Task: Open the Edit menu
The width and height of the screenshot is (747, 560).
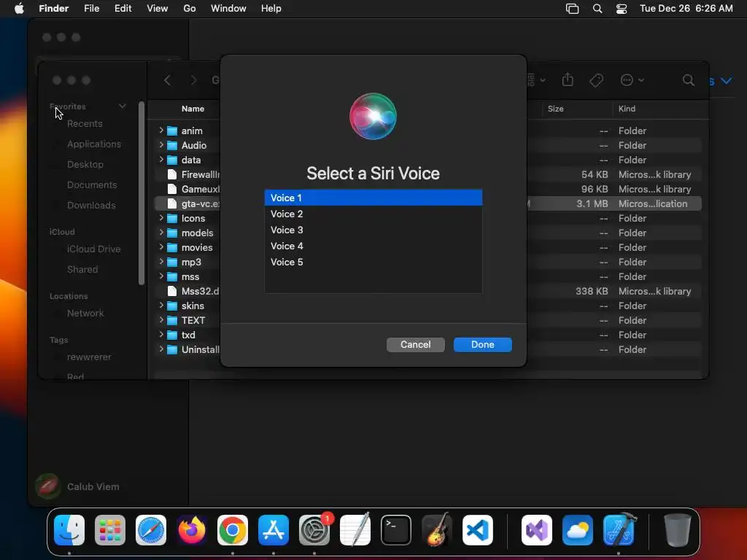Action: 123,9
